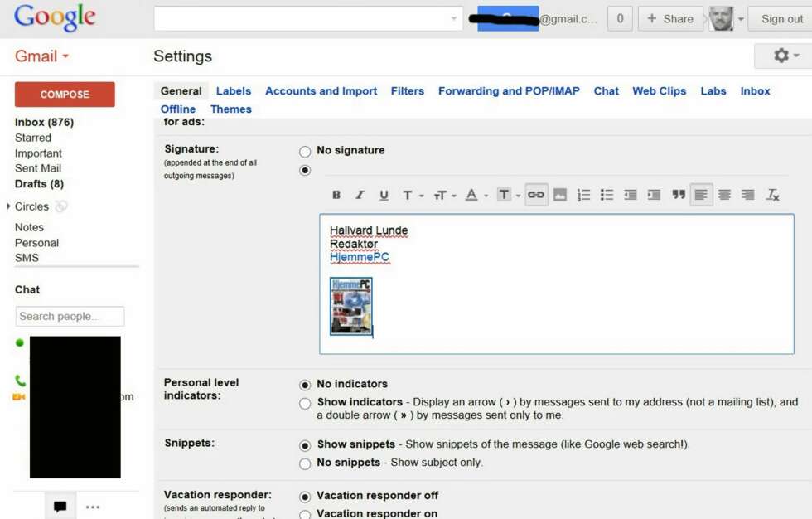Click the notifications count 0 button
Image resolution: width=812 pixels, height=519 pixels.
click(620, 18)
